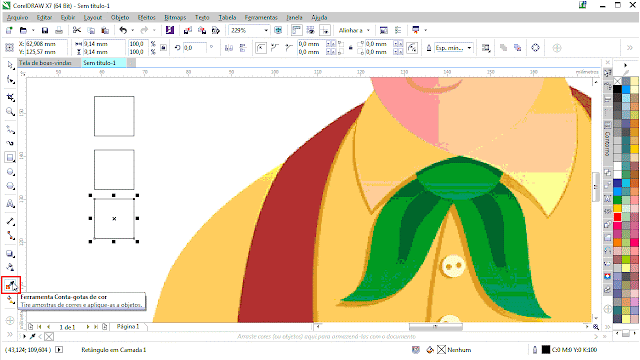The image size is (640, 360).
Task: Select the Interactive Fill tool
Action: 10,300
